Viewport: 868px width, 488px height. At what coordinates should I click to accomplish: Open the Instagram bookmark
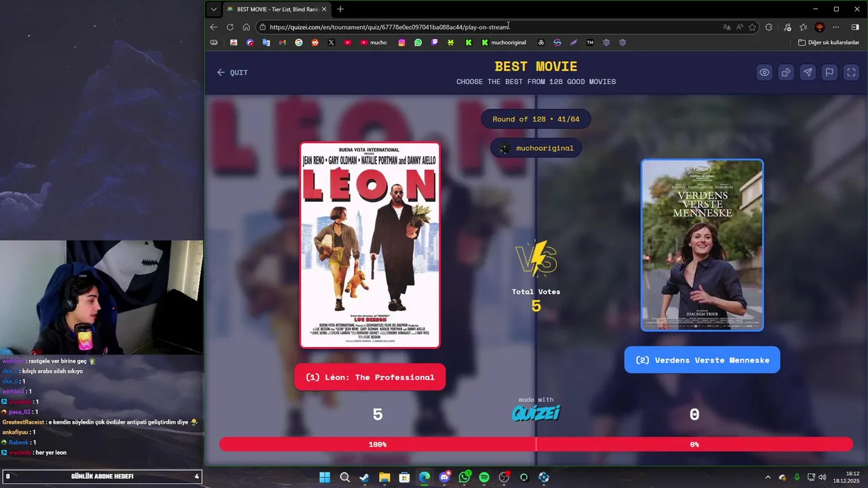coord(402,43)
